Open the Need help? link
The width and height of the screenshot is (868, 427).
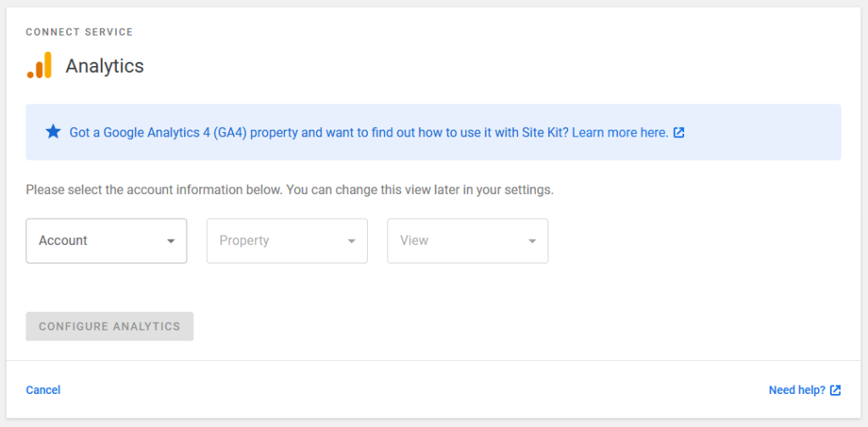click(x=797, y=391)
